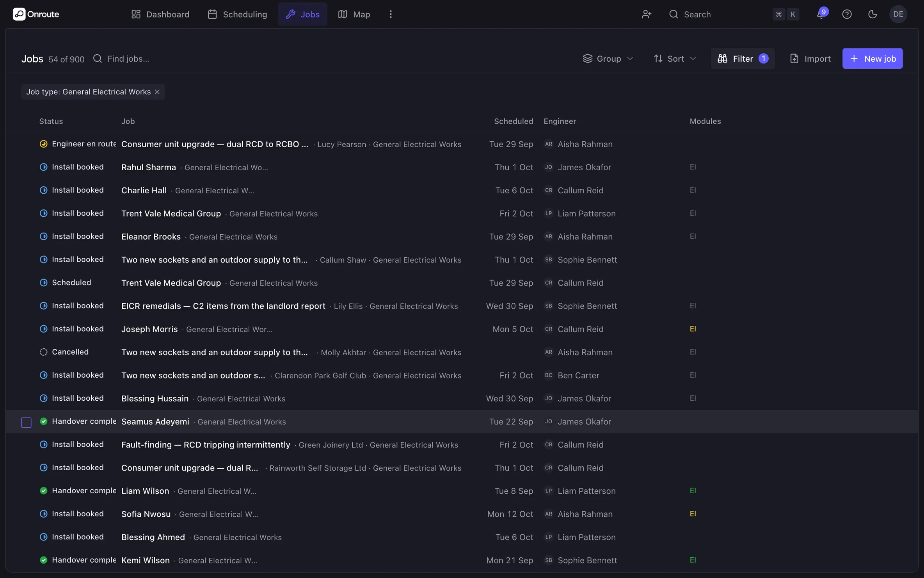Click the add user icon
The image size is (924, 578).
[647, 14]
